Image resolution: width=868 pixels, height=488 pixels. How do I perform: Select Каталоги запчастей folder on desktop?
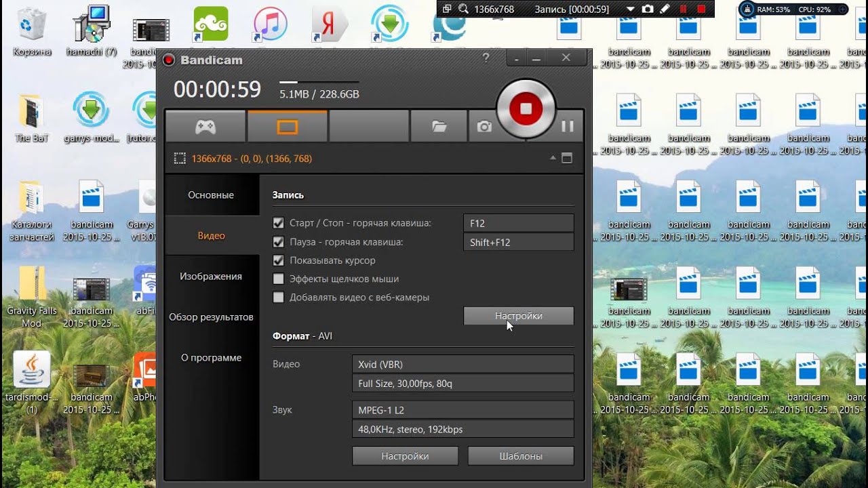point(32,211)
